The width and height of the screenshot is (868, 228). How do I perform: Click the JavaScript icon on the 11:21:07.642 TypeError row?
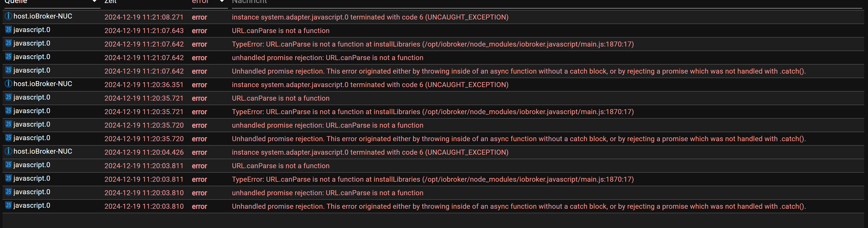pyautogui.click(x=8, y=43)
